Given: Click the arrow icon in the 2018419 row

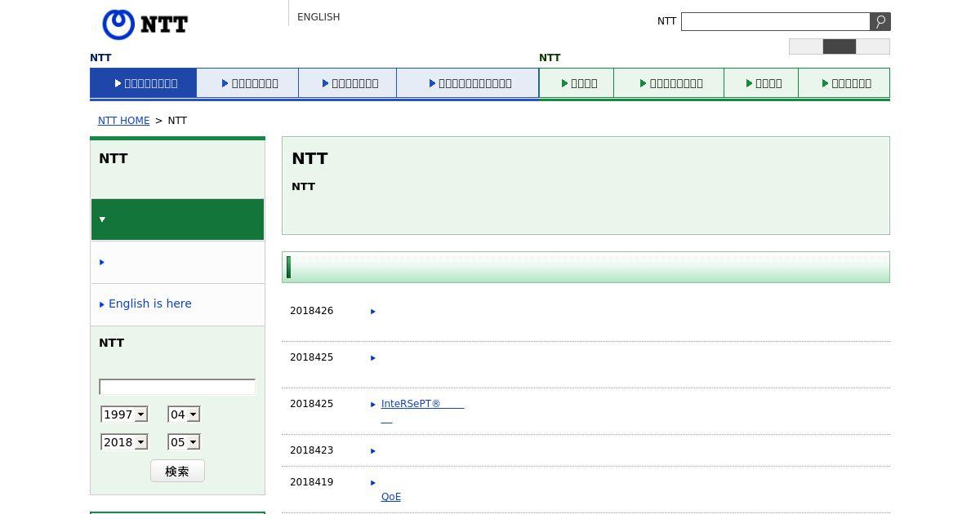Looking at the screenshot, I should click(373, 483).
